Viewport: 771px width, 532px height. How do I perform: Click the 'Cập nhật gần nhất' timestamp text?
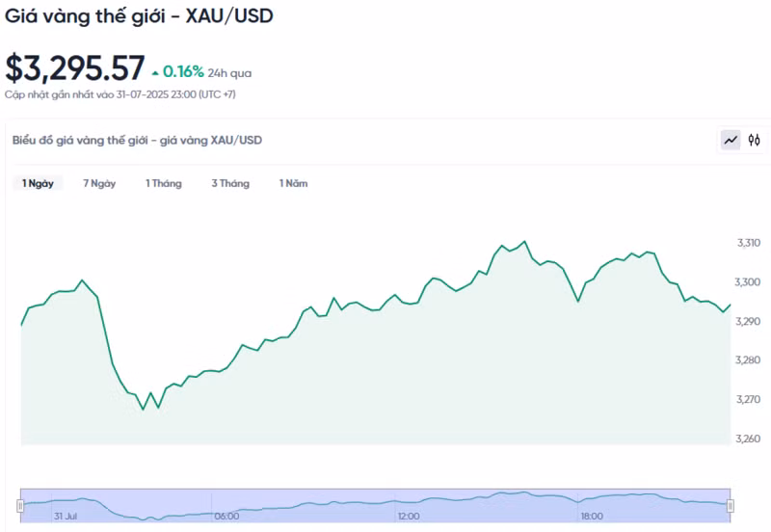pos(120,94)
